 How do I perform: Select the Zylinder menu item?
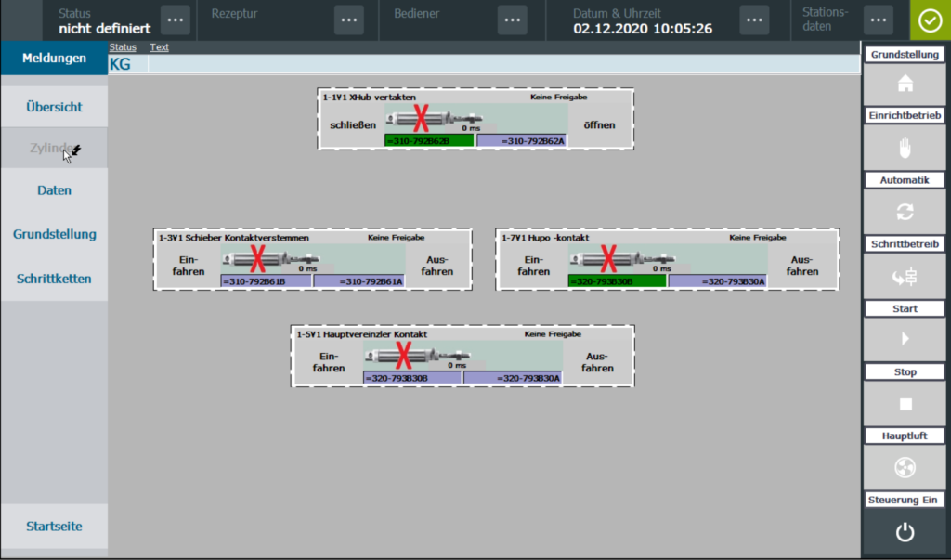click(54, 148)
